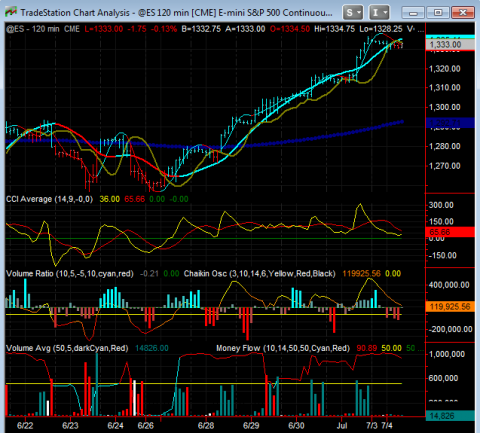Click the red 65.66 CCI value tag

pos(450,232)
